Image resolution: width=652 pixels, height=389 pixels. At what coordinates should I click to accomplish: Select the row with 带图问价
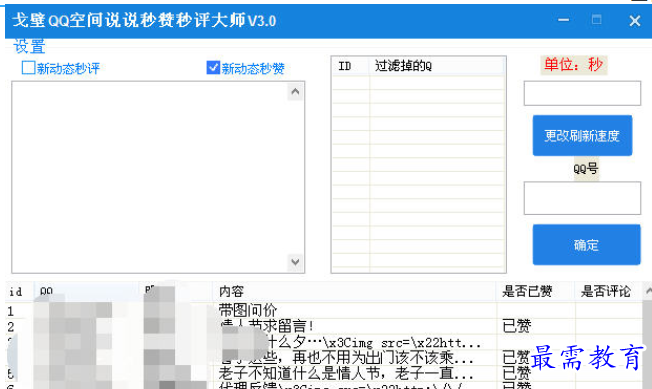click(324, 310)
